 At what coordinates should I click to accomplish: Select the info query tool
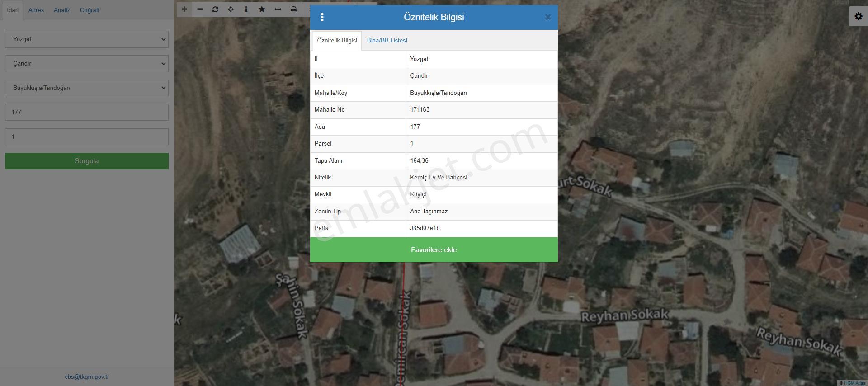[246, 9]
